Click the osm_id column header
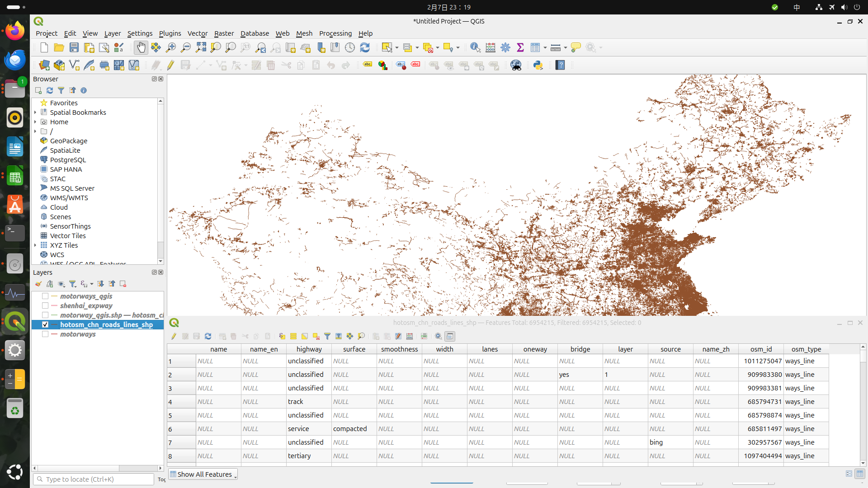This screenshot has width=868, height=488. pos(761,349)
